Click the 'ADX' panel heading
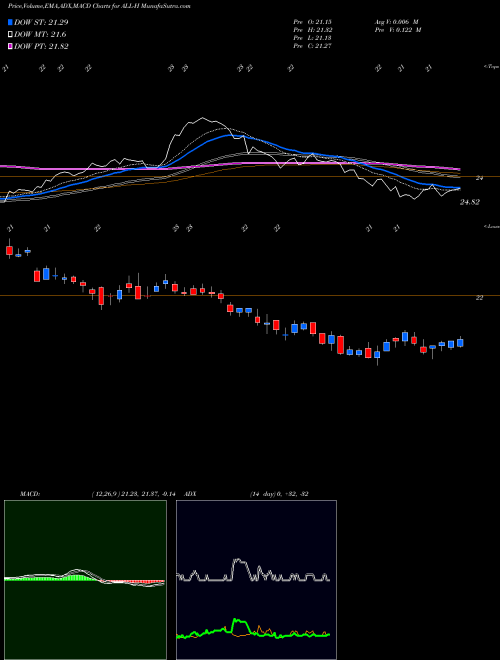Screen dimensions: 500x660 [x=191, y=494]
